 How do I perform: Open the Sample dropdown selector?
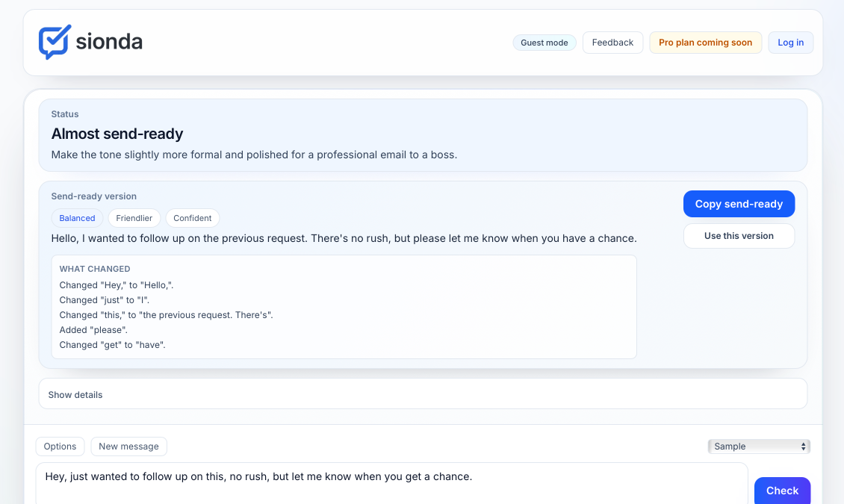click(x=759, y=447)
